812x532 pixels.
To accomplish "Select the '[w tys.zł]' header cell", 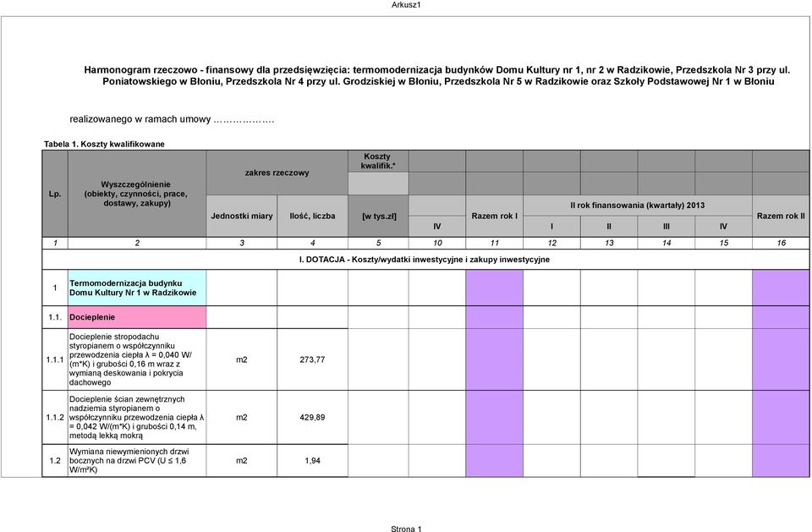I will [x=379, y=216].
